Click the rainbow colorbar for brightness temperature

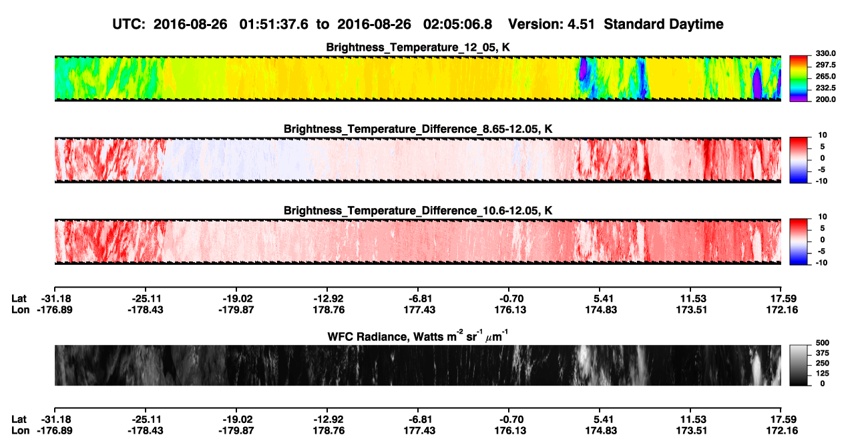(x=799, y=79)
